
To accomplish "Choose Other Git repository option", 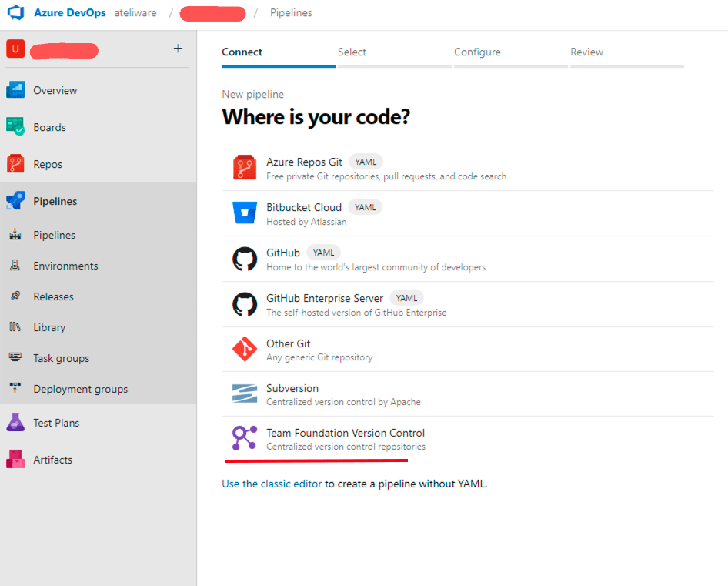I will coord(468,350).
